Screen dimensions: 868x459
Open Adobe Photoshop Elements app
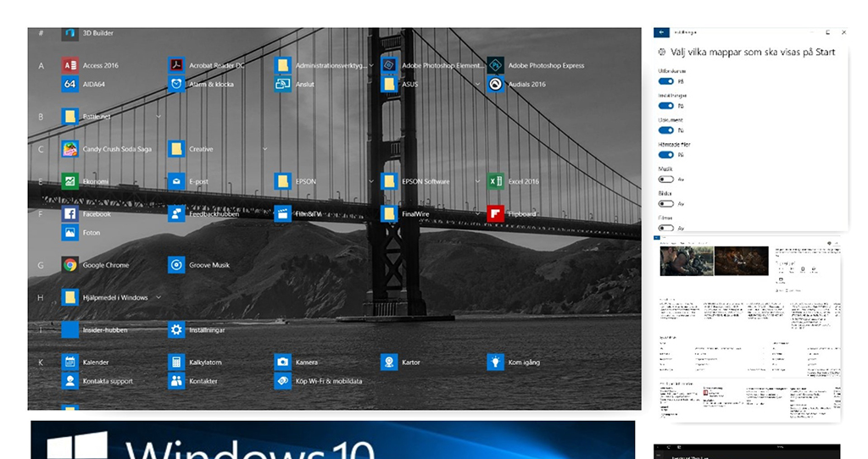click(x=431, y=65)
